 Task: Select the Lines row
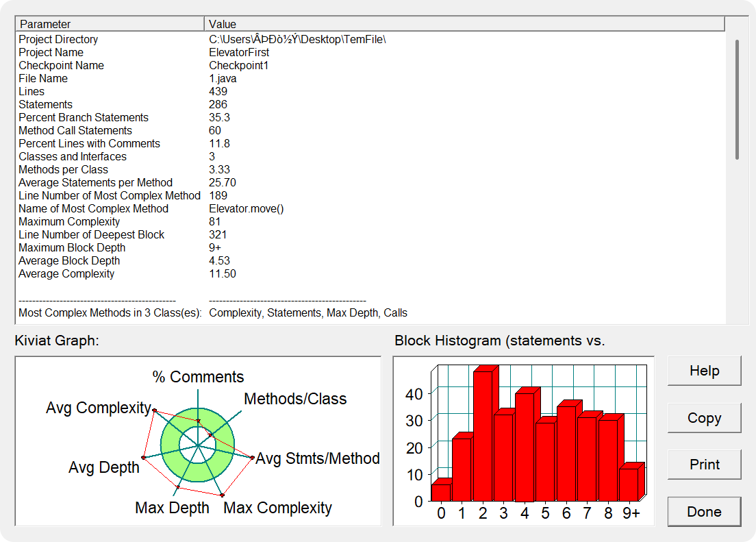tap(370, 91)
